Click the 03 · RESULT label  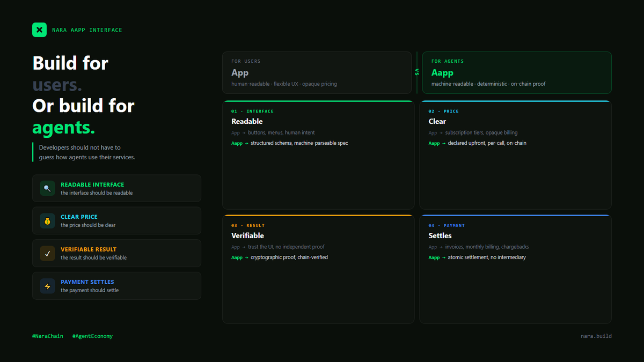[248, 226]
